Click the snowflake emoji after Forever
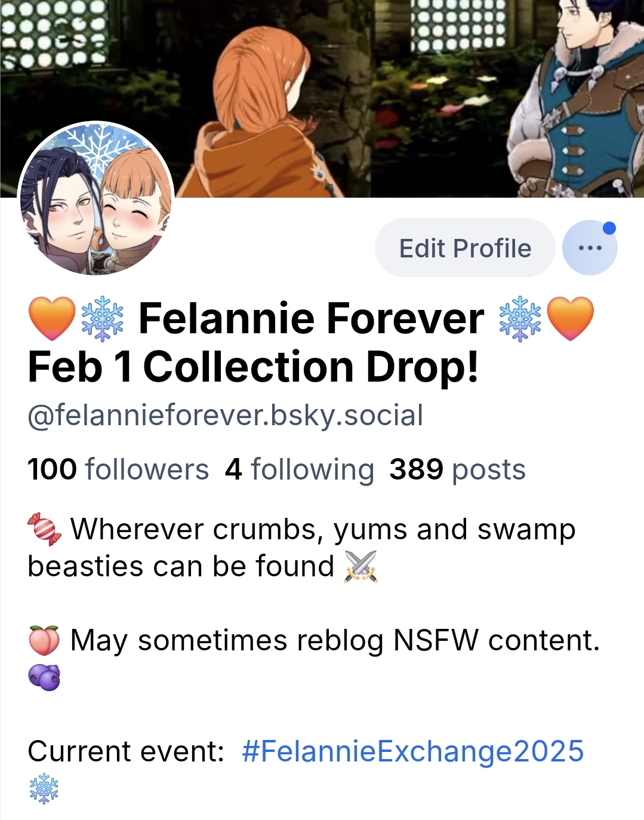 click(520, 319)
